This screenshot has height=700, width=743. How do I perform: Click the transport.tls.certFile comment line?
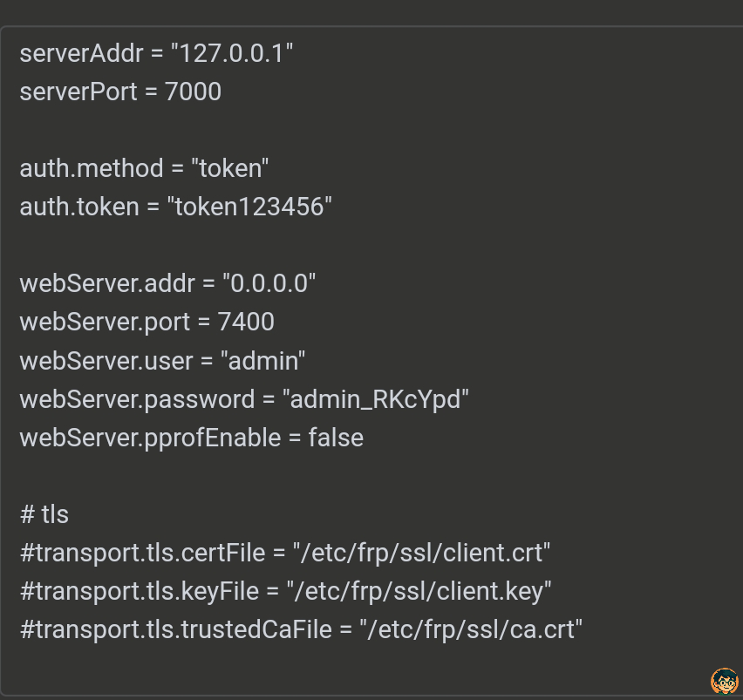(285, 554)
